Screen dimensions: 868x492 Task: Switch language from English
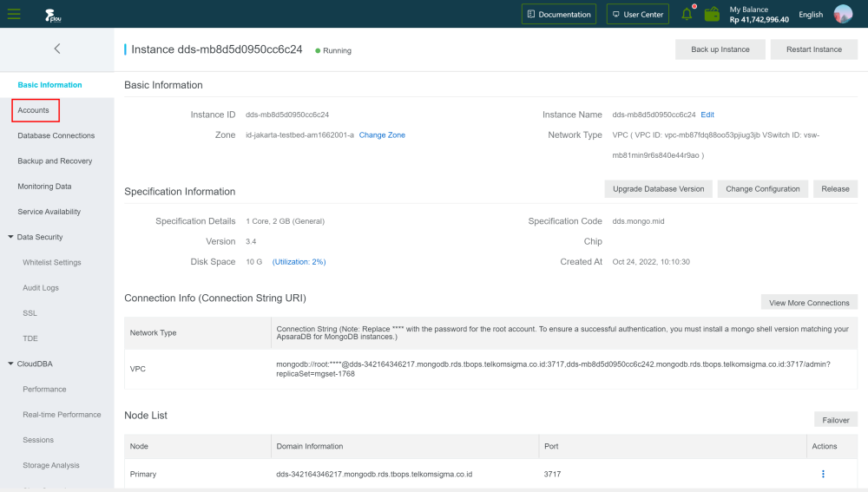(x=811, y=15)
